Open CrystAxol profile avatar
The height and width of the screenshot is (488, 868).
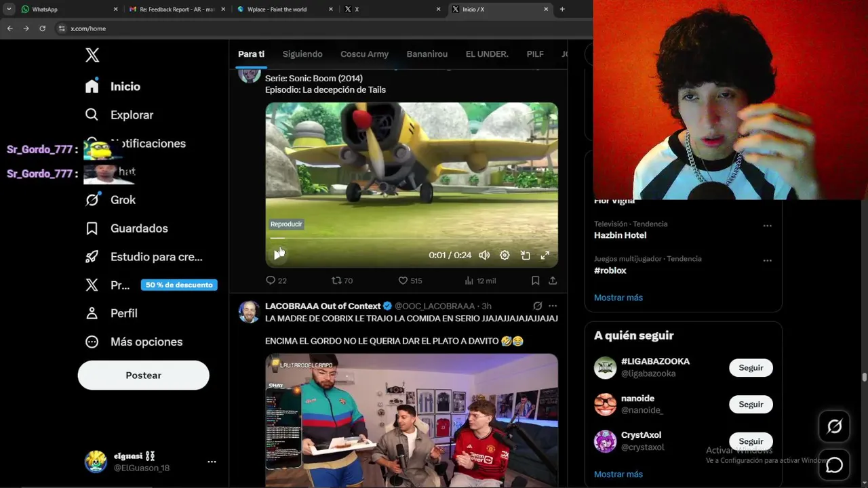click(605, 441)
